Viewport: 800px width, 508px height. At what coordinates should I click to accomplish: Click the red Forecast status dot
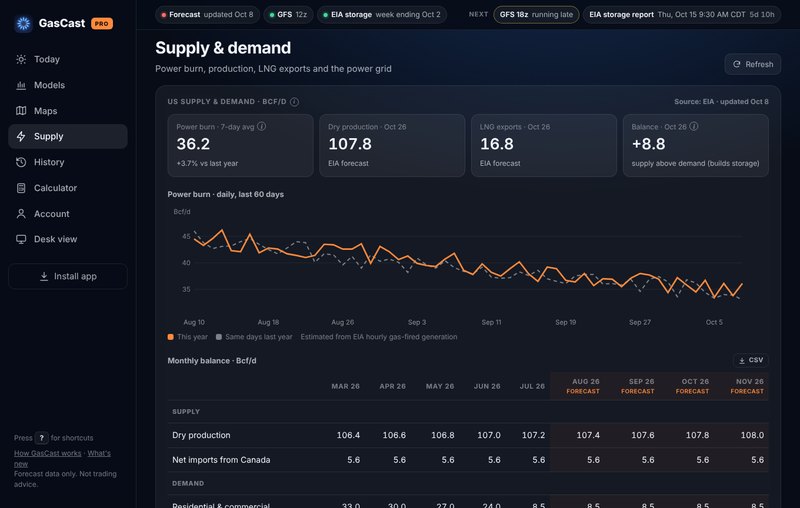pos(163,15)
